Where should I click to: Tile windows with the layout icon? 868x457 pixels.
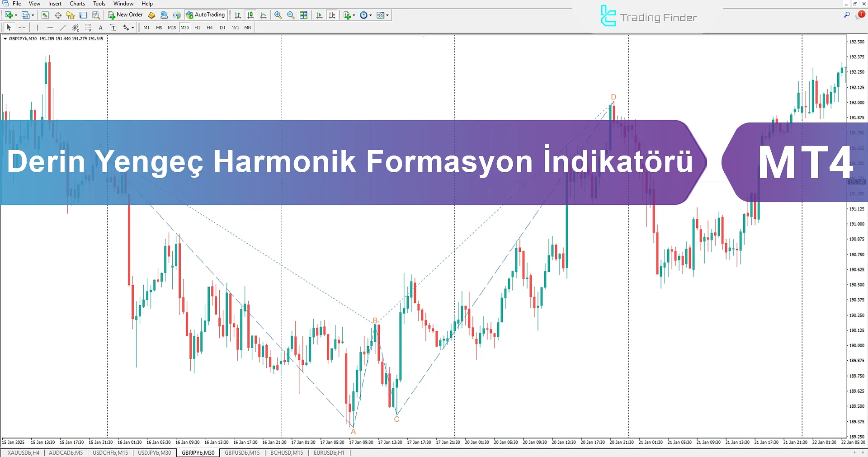click(x=303, y=15)
